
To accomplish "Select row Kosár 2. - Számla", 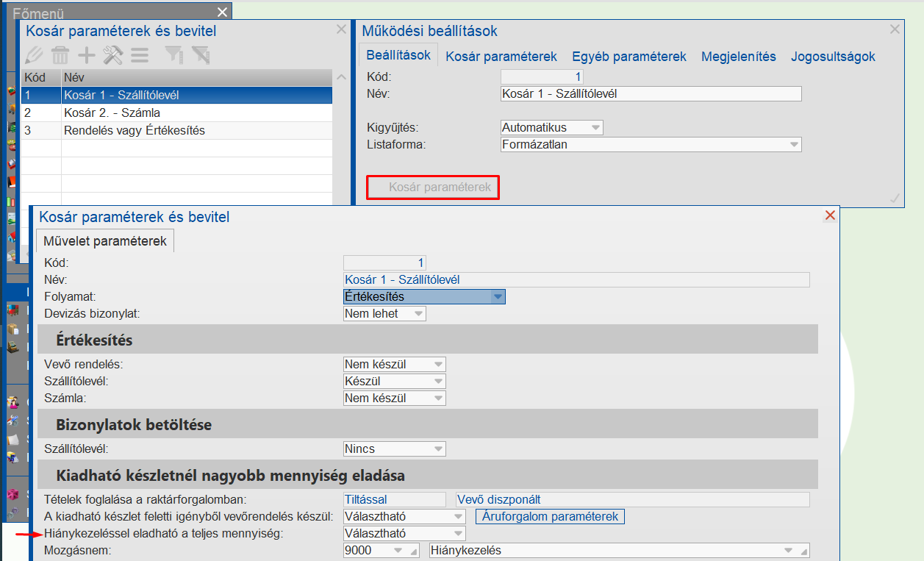I will tap(177, 112).
